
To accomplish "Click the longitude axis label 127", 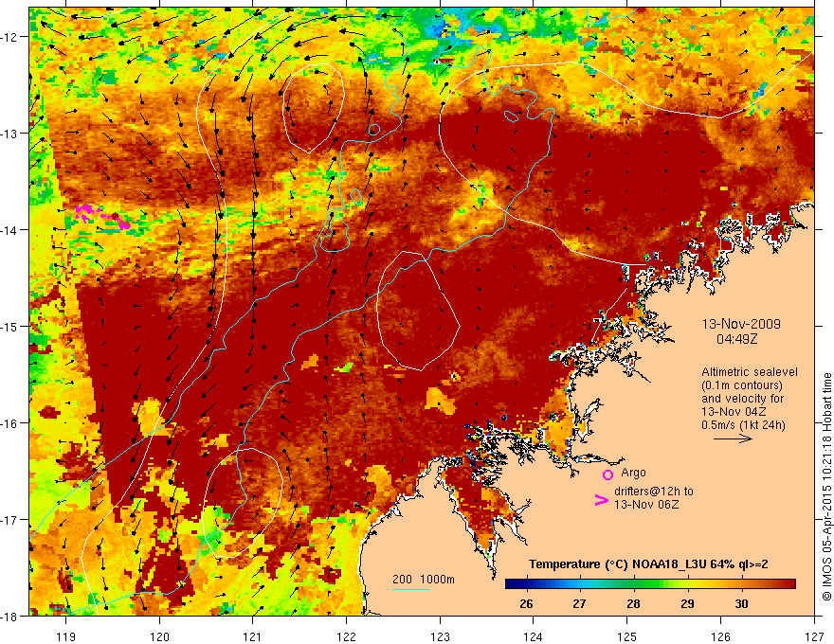I will [814, 636].
